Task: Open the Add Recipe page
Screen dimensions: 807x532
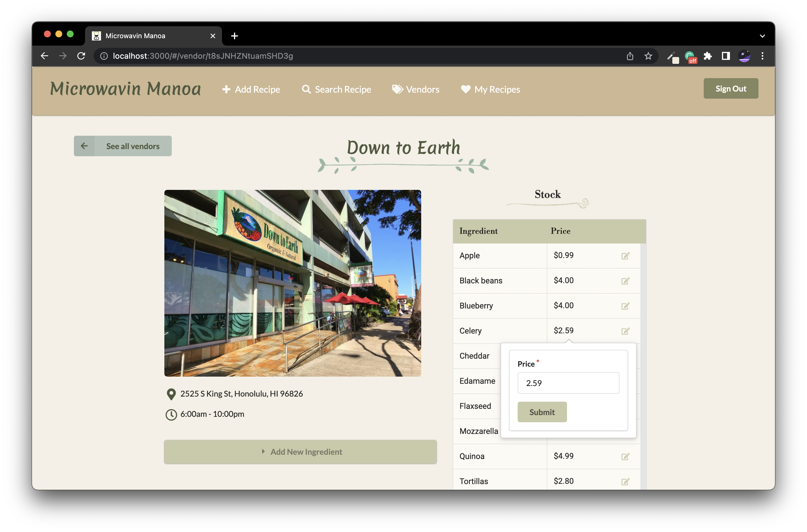Action: 251,89
